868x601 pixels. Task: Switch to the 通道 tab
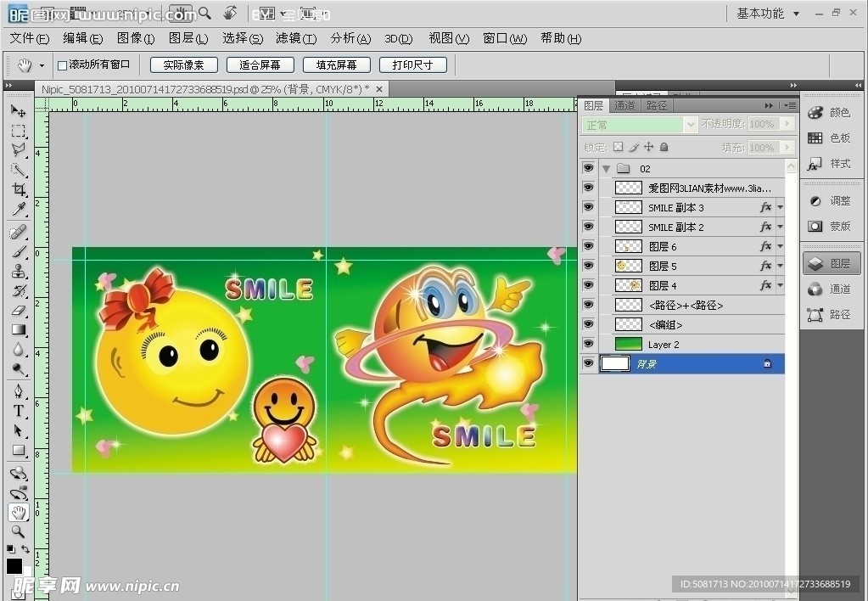click(x=625, y=105)
